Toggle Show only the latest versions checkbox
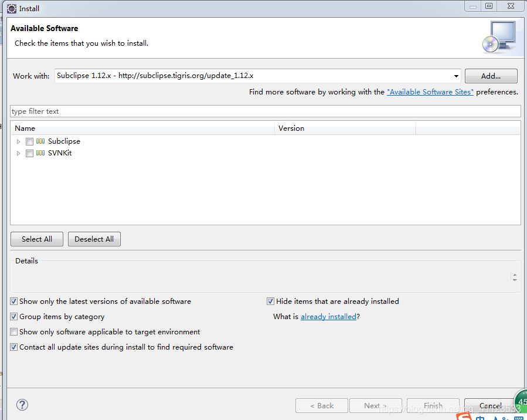The width and height of the screenshot is (527, 420). [14, 302]
